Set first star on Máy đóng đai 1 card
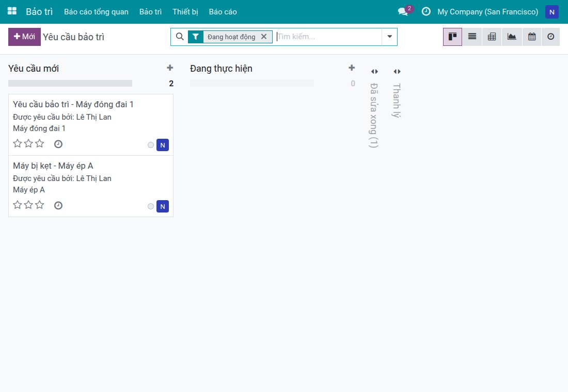The image size is (568, 392). point(18,143)
